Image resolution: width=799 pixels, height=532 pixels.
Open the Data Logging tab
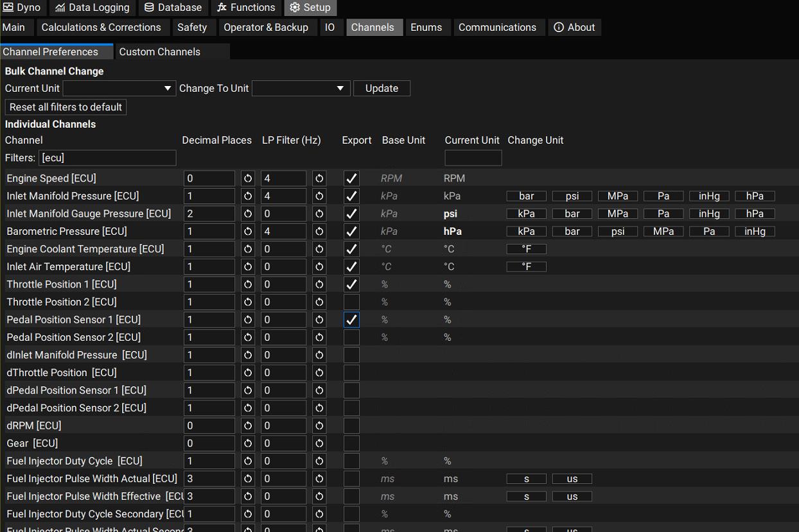coord(92,8)
